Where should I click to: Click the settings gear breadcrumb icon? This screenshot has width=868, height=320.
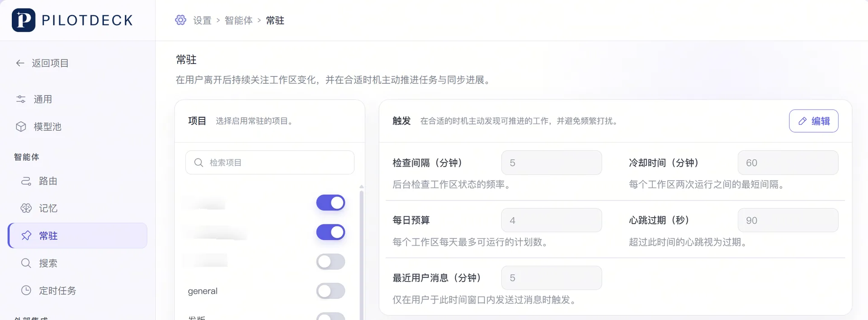click(180, 20)
